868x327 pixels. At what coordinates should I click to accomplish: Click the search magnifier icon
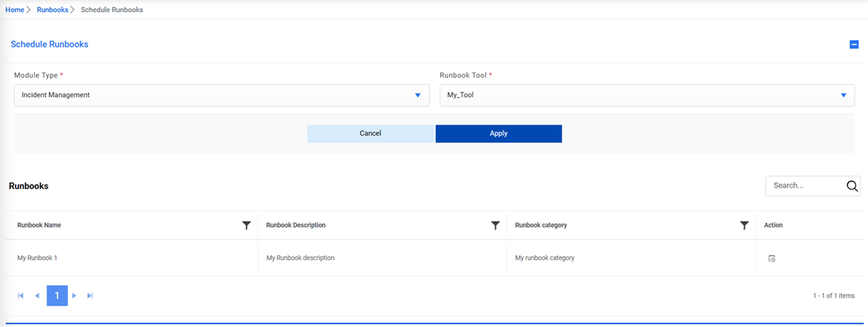click(852, 186)
